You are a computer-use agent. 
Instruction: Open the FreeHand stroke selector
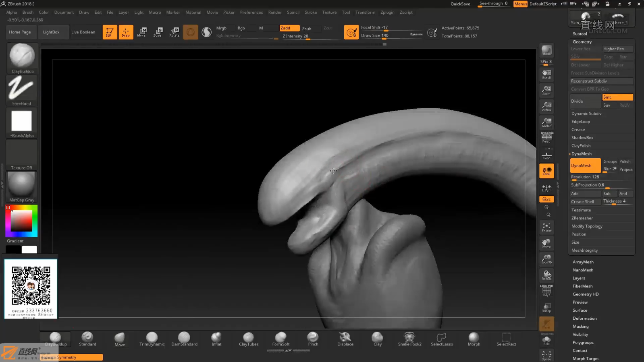(x=22, y=91)
